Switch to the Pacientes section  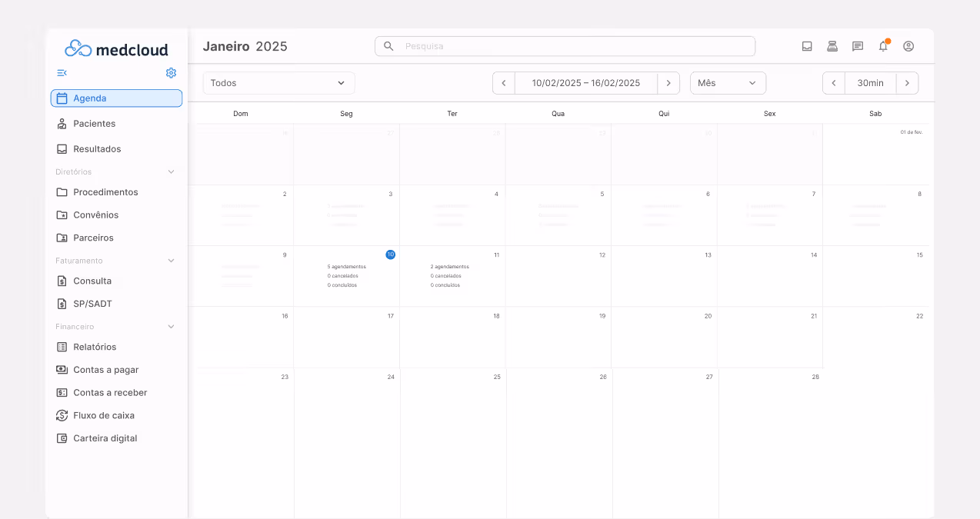click(93, 123)
